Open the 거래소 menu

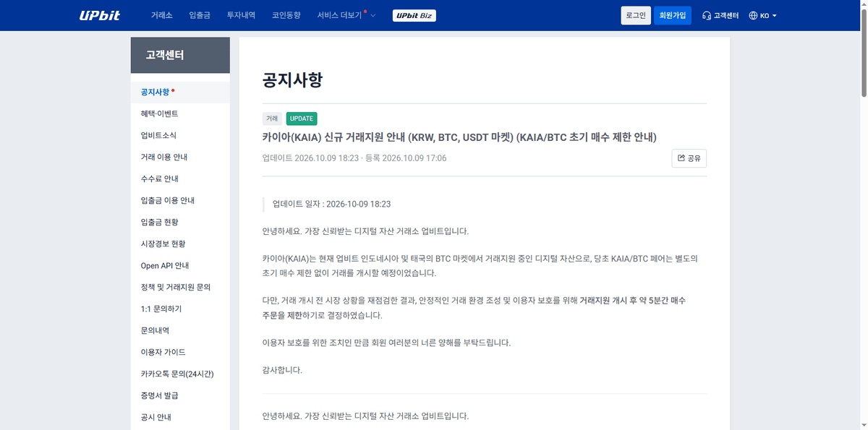pos(162,15)
